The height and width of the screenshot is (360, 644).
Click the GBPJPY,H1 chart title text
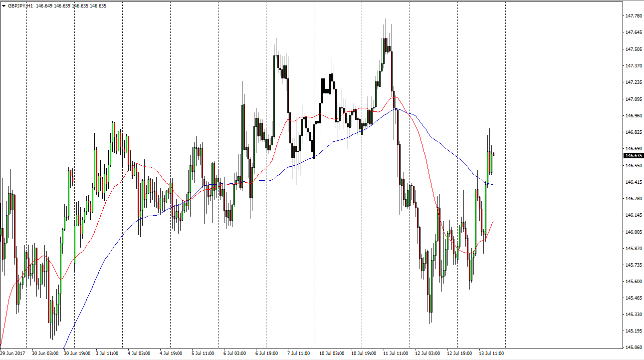pos(20,6)
